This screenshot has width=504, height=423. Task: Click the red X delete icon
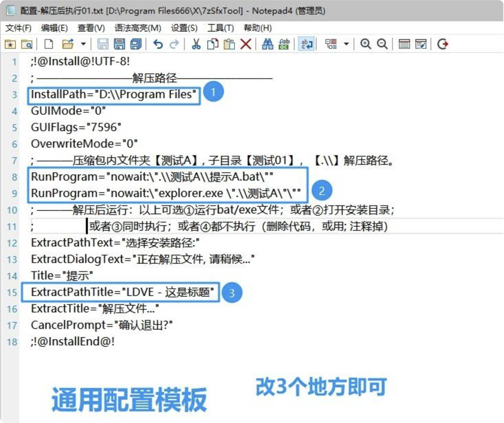246,44
